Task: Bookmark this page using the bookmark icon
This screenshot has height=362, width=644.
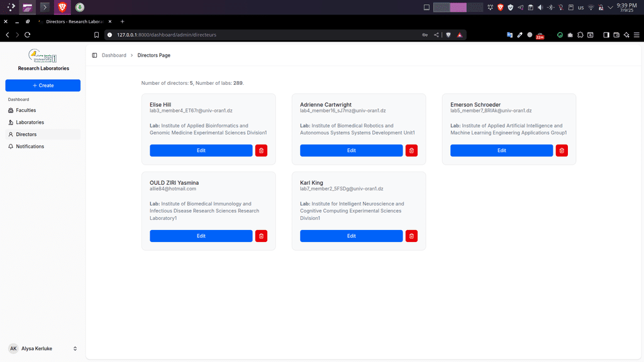Action: click(97, 35)
